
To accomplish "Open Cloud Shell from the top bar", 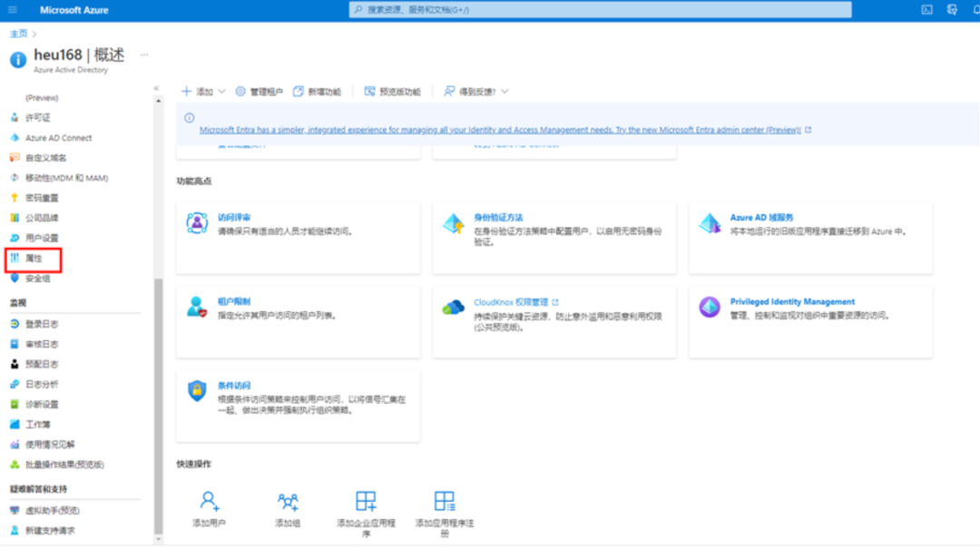I will point(926,10).
